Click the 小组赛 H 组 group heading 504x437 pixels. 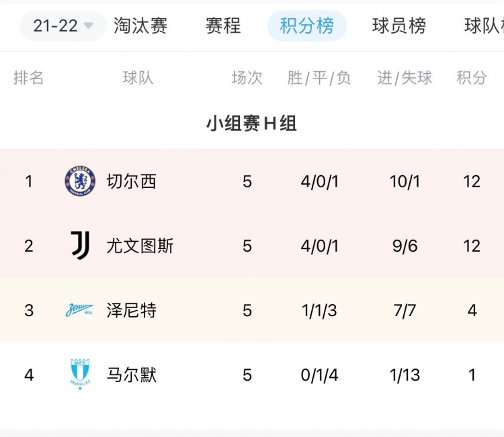pos(251,124)
